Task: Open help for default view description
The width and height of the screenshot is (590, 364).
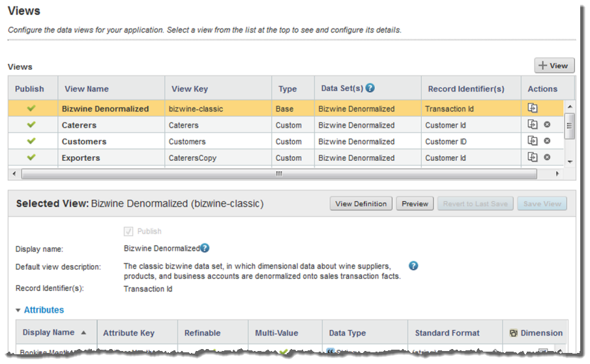Action: pos(413,266)
